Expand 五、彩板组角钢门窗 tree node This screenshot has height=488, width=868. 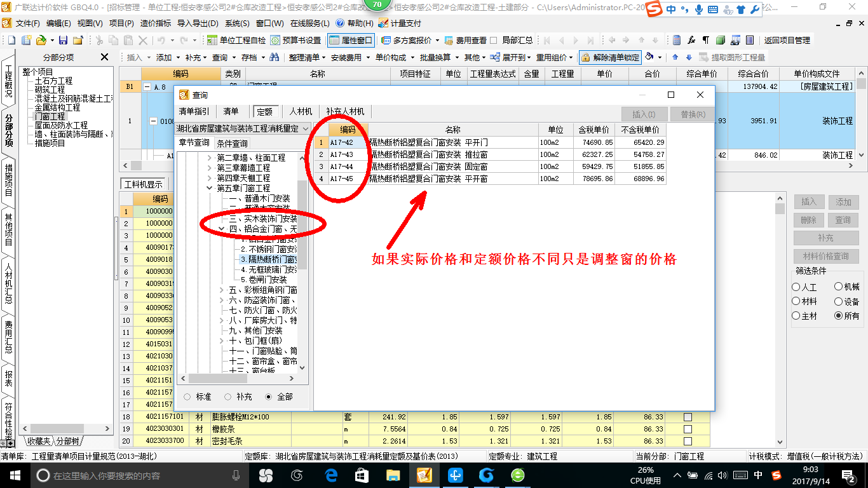pyautogui.click(x=222, y=290)
